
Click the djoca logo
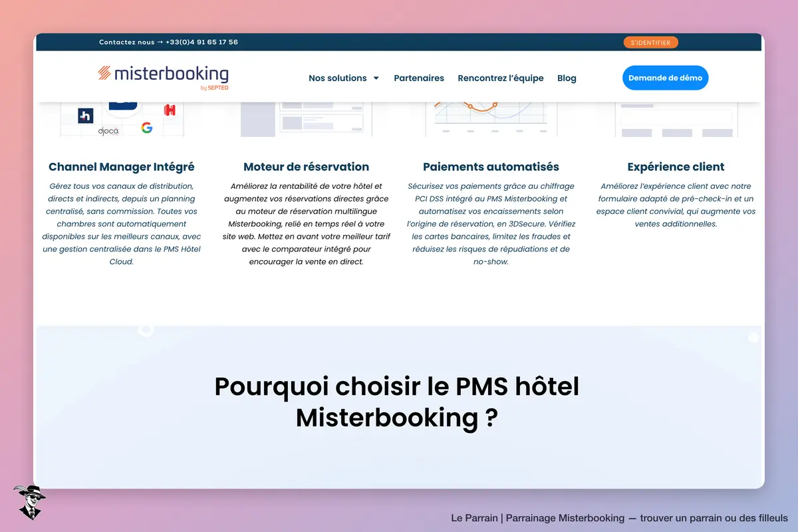pos(108,131)
